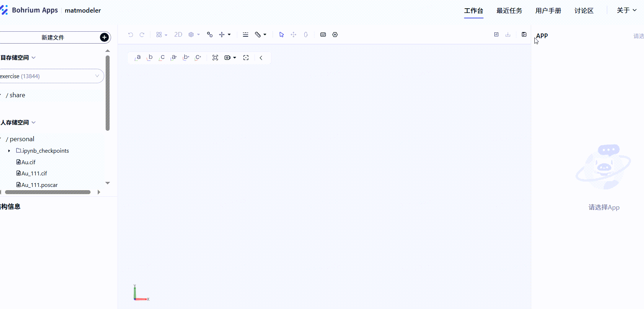Click the redo arrow icon
The width and height of the screenshot is (644, 309).
pyautogui.click(x=142, y=35)
